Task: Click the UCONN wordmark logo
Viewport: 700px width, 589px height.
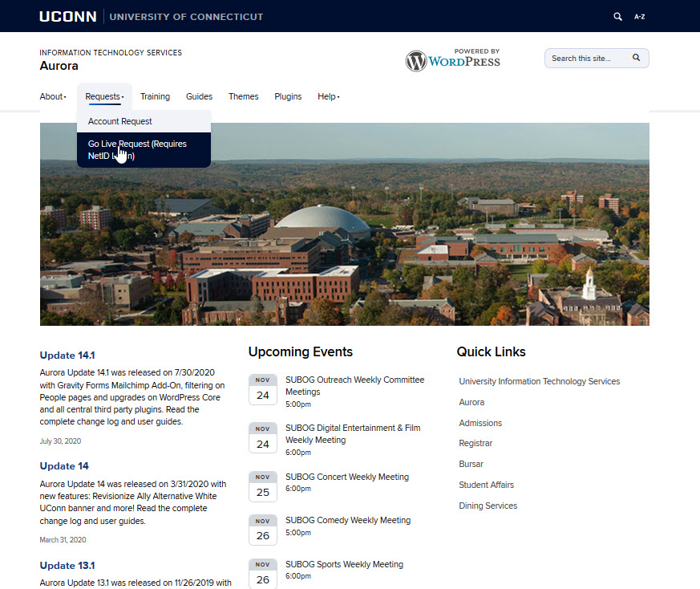Action: coord(68,16)
